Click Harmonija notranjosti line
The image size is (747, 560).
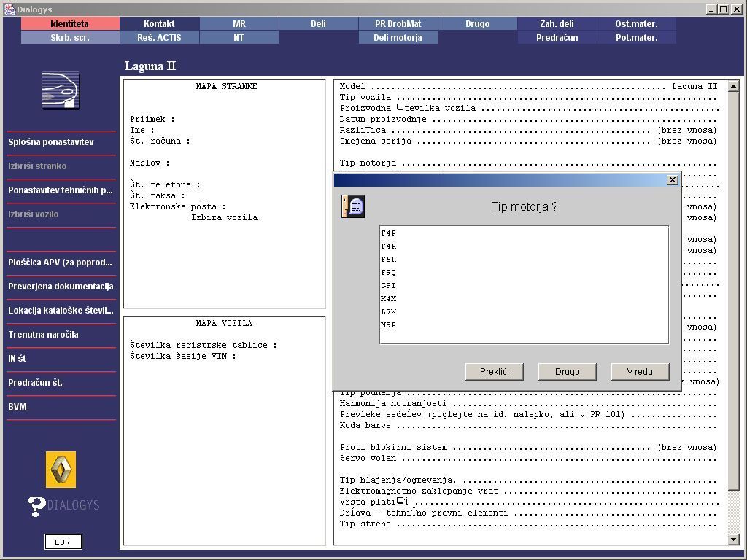pyautogui.click(x=528, y=403)
